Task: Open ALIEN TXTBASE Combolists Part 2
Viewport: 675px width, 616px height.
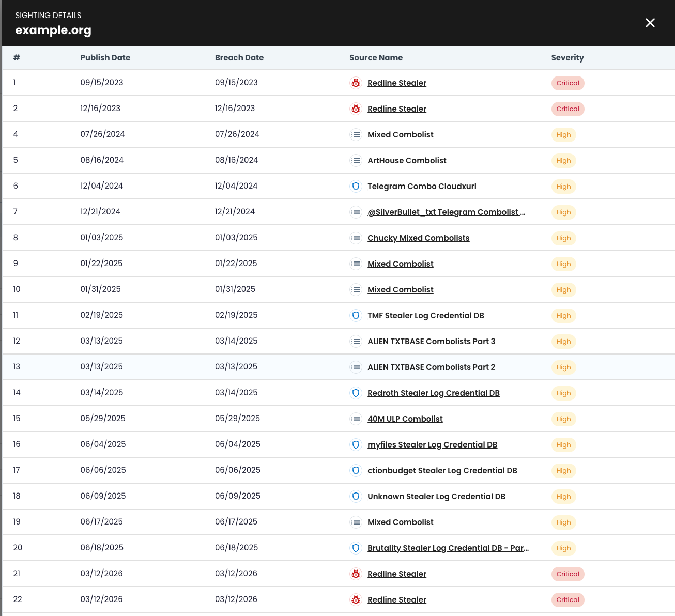Action: pos(432,367)
